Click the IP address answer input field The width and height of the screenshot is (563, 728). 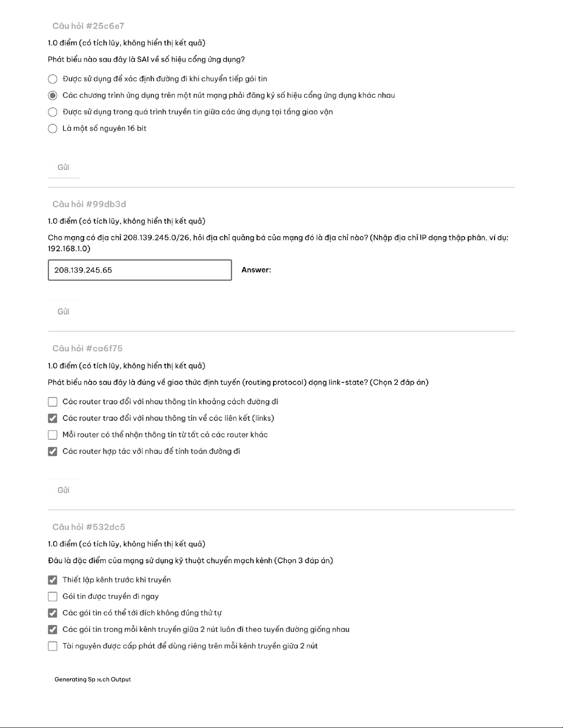140,270
